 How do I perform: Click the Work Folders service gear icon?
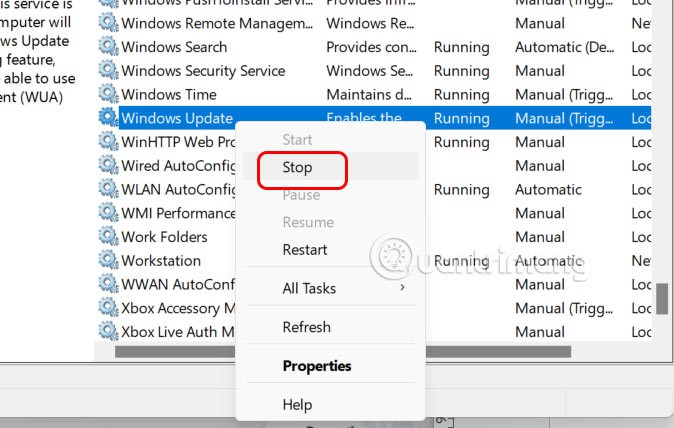108,237
